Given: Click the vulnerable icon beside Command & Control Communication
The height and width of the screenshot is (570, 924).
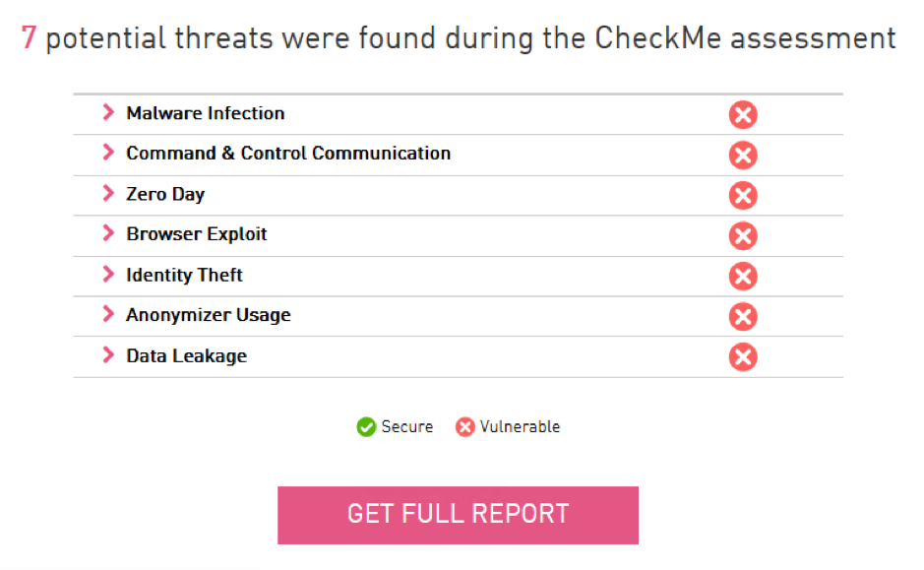Looking at the screenshot, I should (743, 155).
